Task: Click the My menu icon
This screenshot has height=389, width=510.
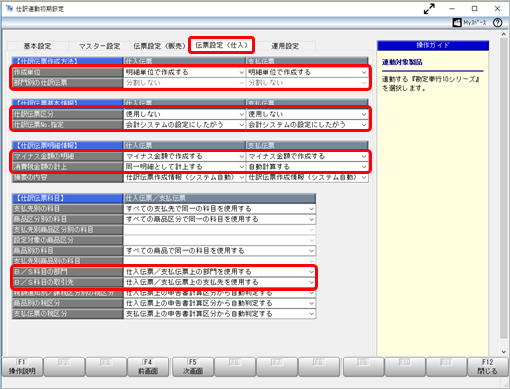Action: [x=457, y=23]
